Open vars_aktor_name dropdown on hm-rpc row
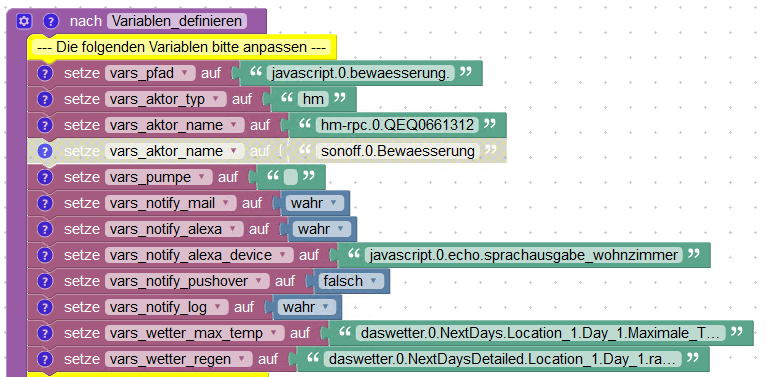767x377 pixels. pos(175,125)
